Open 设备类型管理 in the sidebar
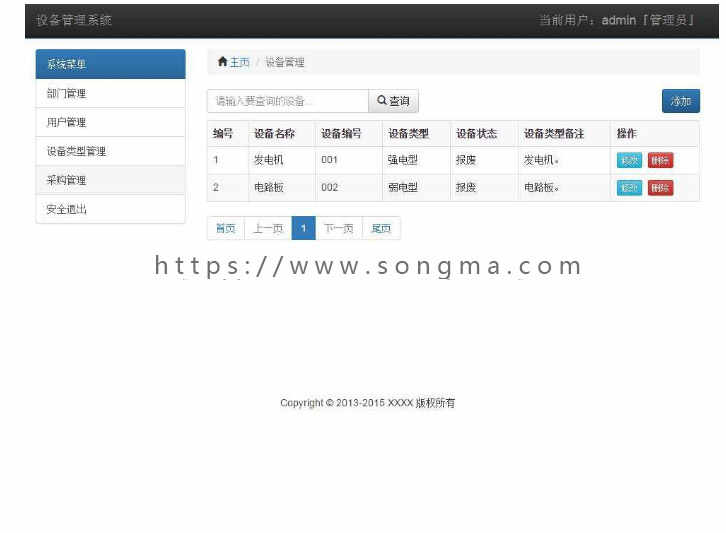 tap(111, 151)
